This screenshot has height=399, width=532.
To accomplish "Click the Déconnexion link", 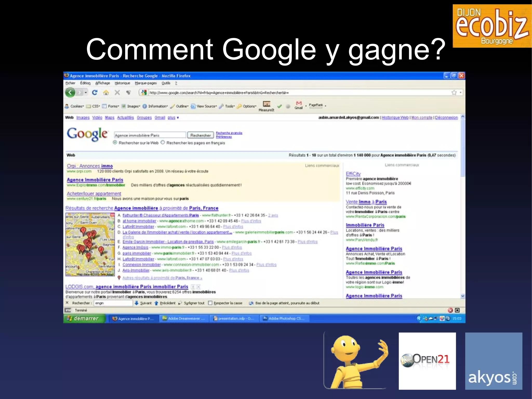I will click(x=446, y=117).
